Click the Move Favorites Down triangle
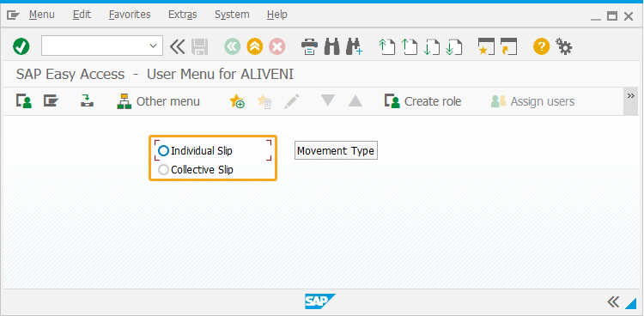This screenshot has height=316, width=644. pyautogui.click(x=327, y=100)
